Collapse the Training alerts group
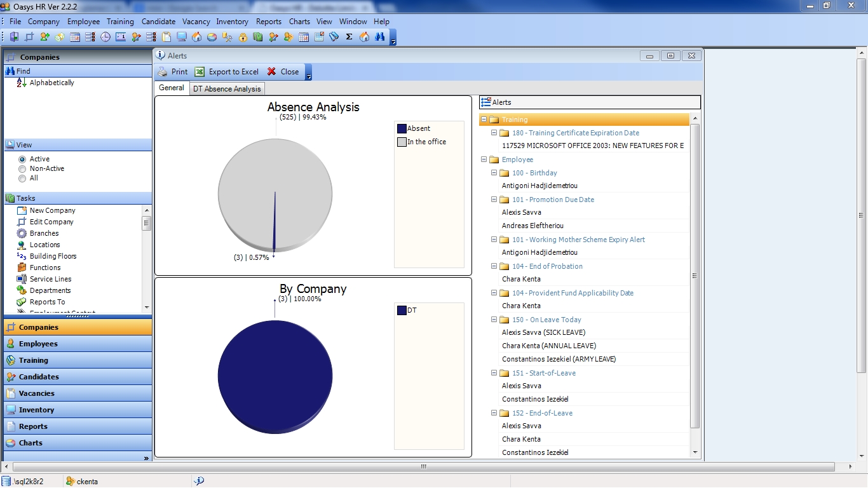 pos(484,119)
